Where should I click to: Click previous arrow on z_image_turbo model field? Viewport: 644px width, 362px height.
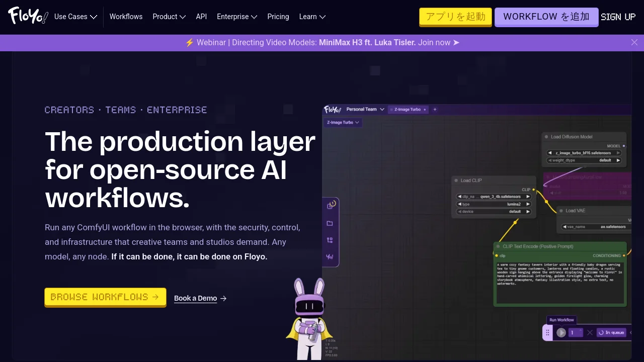pyautogui.click(x=550, y=153)
